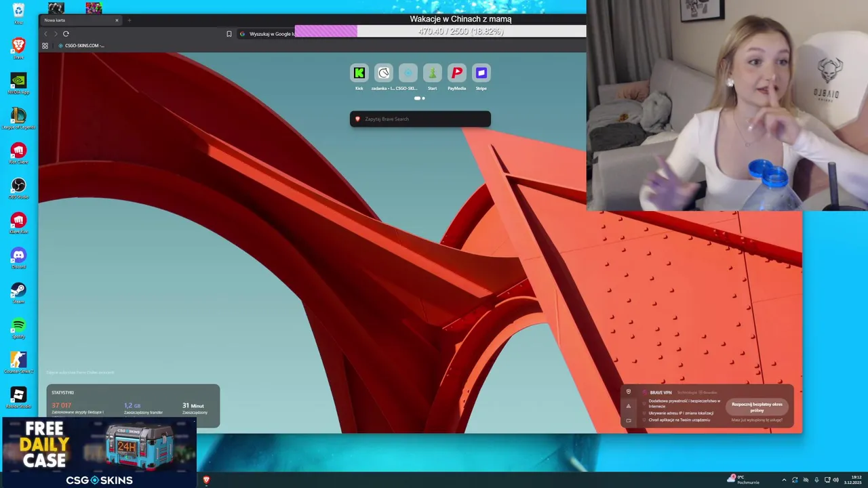Open Spotify desktop shortcut

coord(18,328)
